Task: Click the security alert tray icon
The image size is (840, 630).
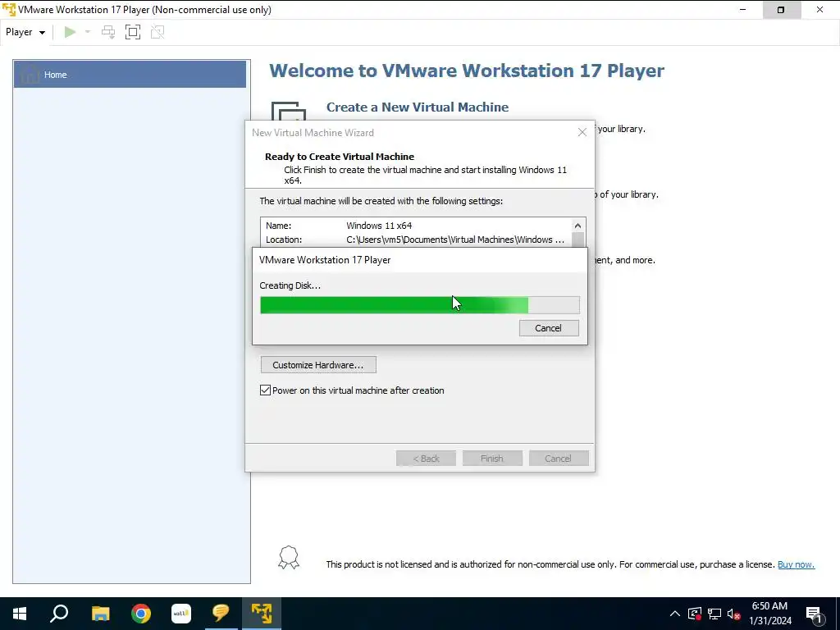Action: (x=695, y=614)
